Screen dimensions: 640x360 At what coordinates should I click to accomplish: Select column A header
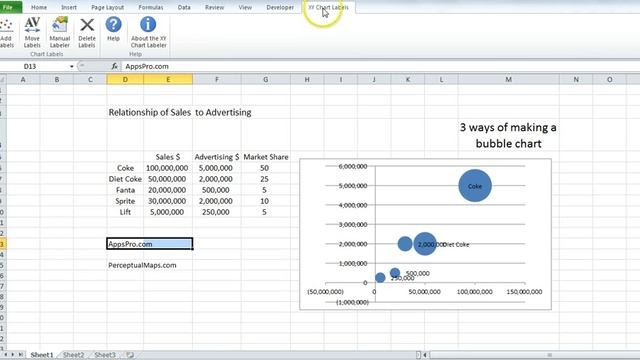point(23,80)
